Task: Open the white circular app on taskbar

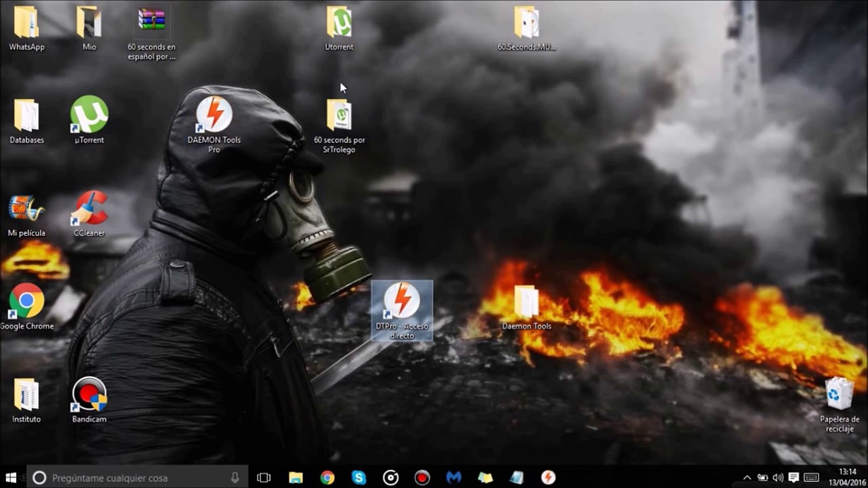Action: (391, 478)
